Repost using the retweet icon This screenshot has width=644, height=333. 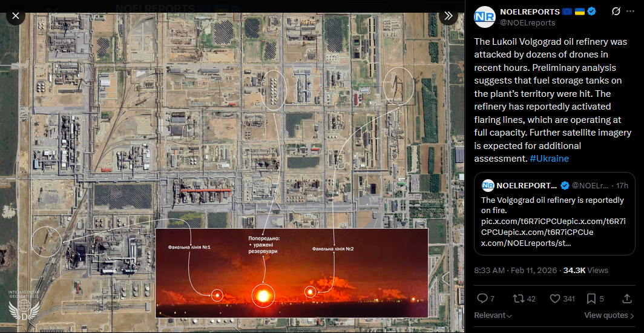tap(519, 298)
